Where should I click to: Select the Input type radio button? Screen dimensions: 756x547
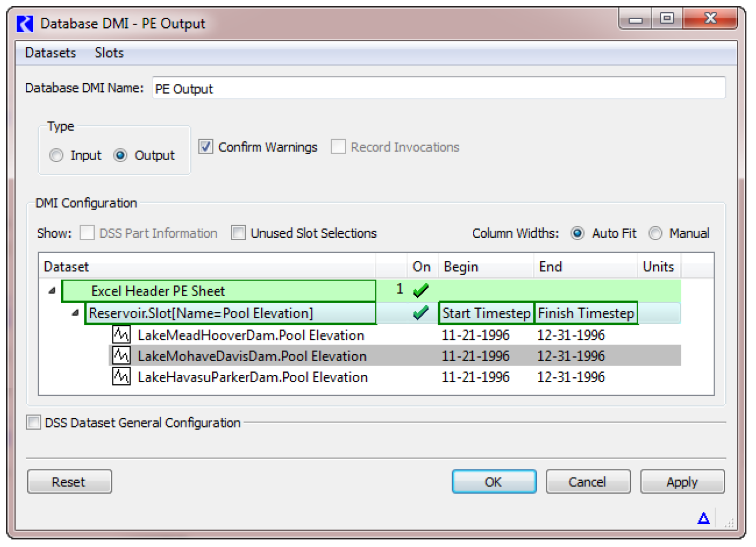pos(56,155)
